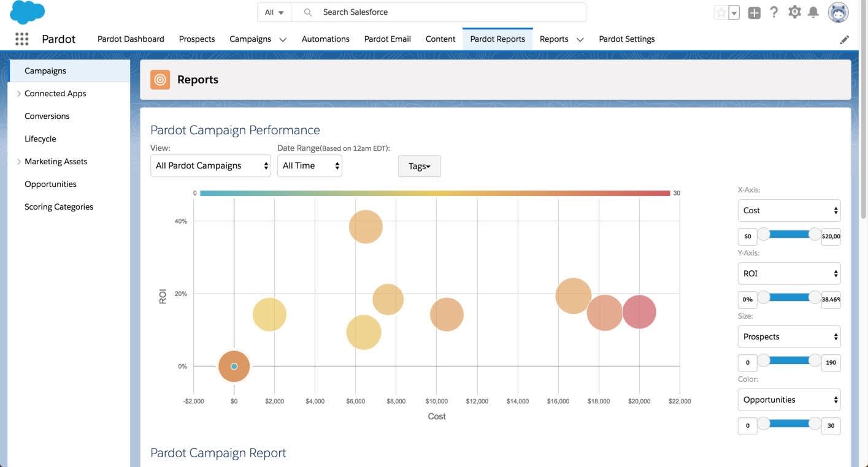The image size is (868, 467).
Task: Open Opportunities in the sidebar
Action: coord(50,184)
